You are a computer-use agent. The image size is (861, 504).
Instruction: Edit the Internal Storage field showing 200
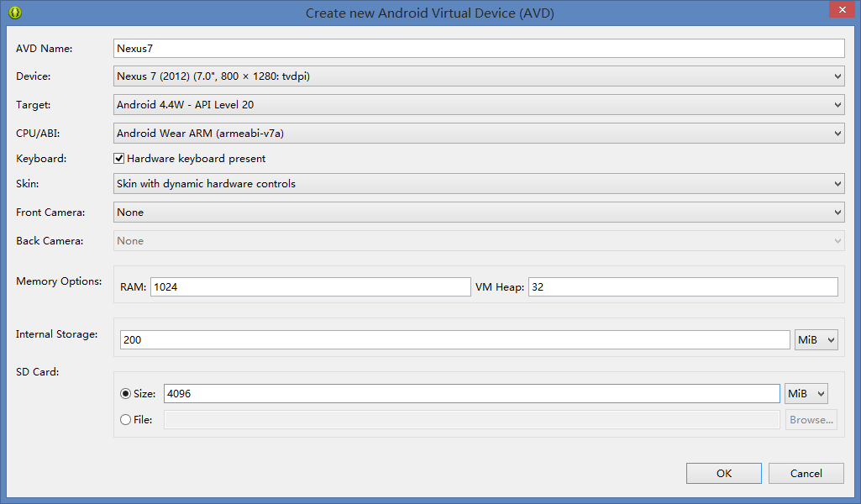click(x=454, y=340)
